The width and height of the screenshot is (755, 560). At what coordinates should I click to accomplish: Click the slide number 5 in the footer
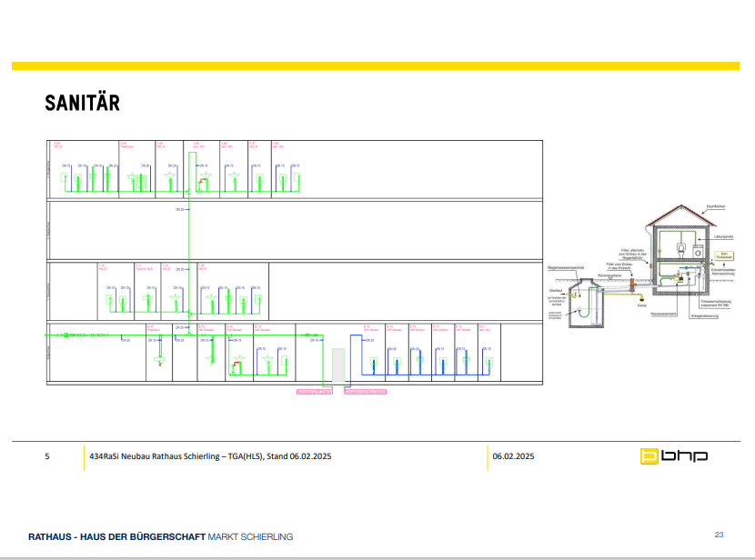click(46, 456)
